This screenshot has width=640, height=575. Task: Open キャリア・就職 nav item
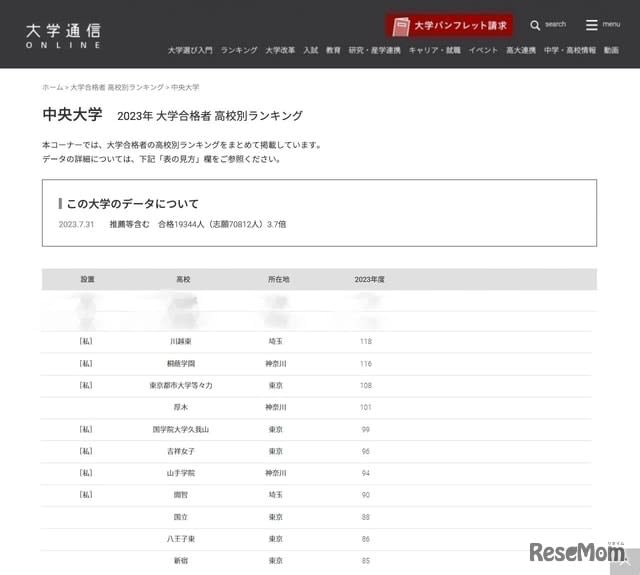tap(435, 50)
